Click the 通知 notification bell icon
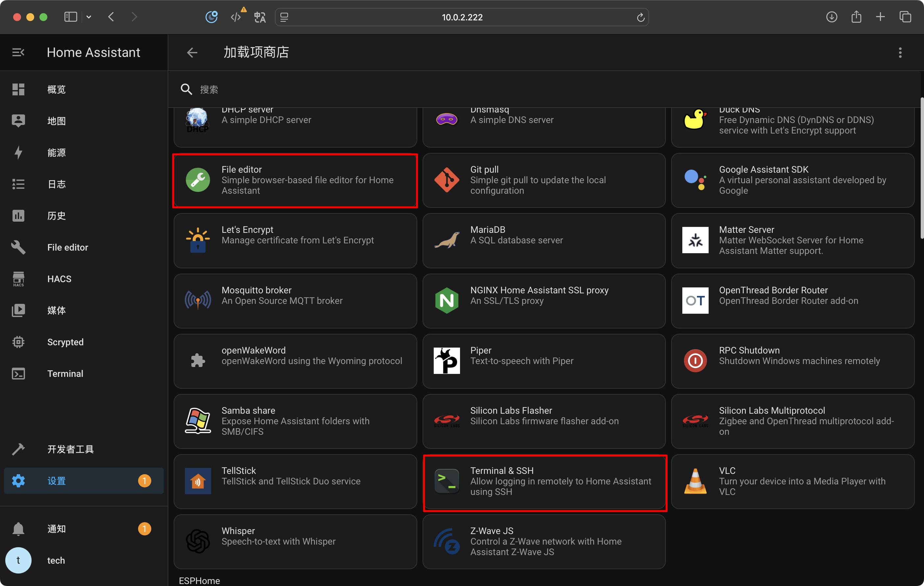Screen dimensions: 924x586 pyautogui.click(x=18, y=529)
